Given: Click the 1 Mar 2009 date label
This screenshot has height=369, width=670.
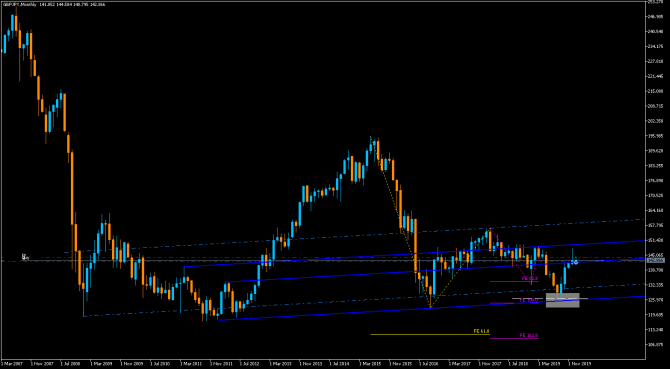Looking at the screenshot, I should [101, 364].
